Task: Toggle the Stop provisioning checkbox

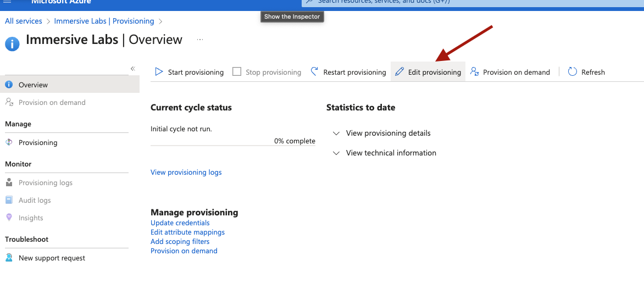Action: click(x=237, y=72)
